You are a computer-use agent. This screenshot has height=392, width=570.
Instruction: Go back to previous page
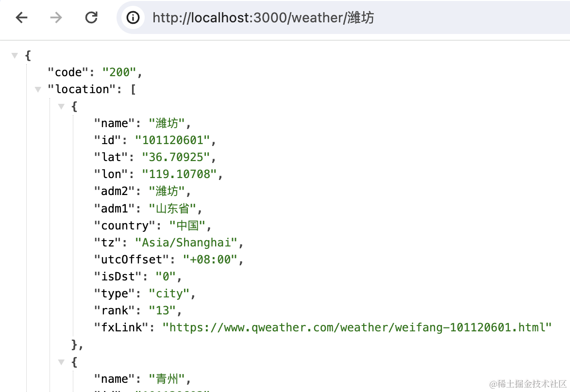(21, 17)
